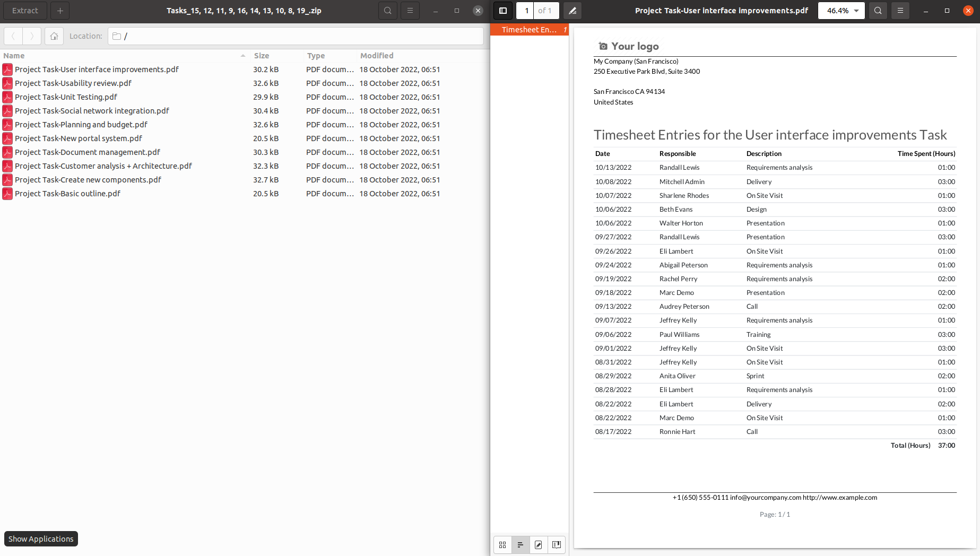Click Abigail Peterson in the timesheet
Viewport: 980px width, 556px height.
pyautogui.click(x=683, y=265)
